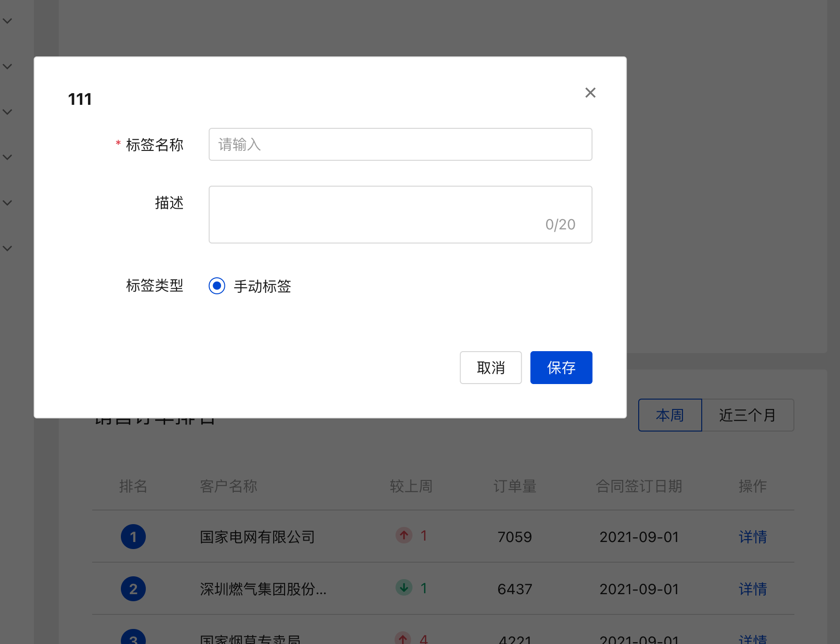Open 详情 for 国家烟草专卖局

point(753,638)
